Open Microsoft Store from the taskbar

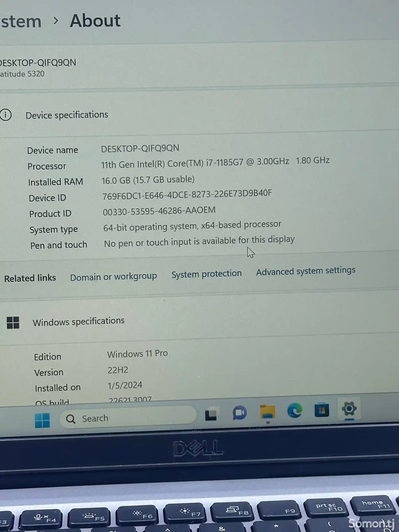pyautogui.click(x=322, y=410)
